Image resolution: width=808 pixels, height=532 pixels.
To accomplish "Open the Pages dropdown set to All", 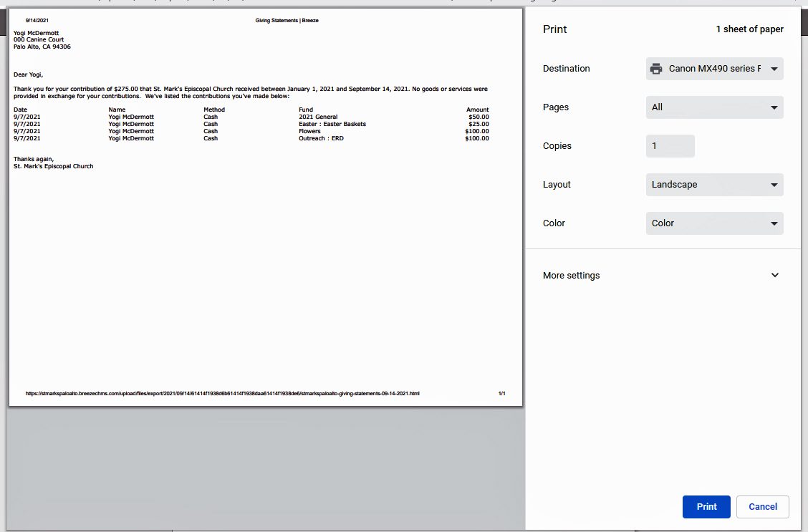I will (x=714, y=107).
